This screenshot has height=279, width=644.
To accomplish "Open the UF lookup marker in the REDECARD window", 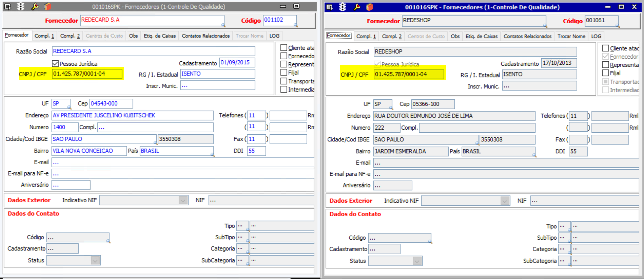I will coord(69,107).
